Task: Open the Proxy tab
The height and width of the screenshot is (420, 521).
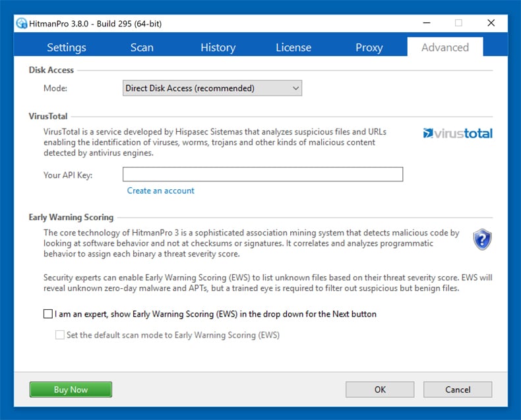Action: pyautogui.click(x=369, y=47)
